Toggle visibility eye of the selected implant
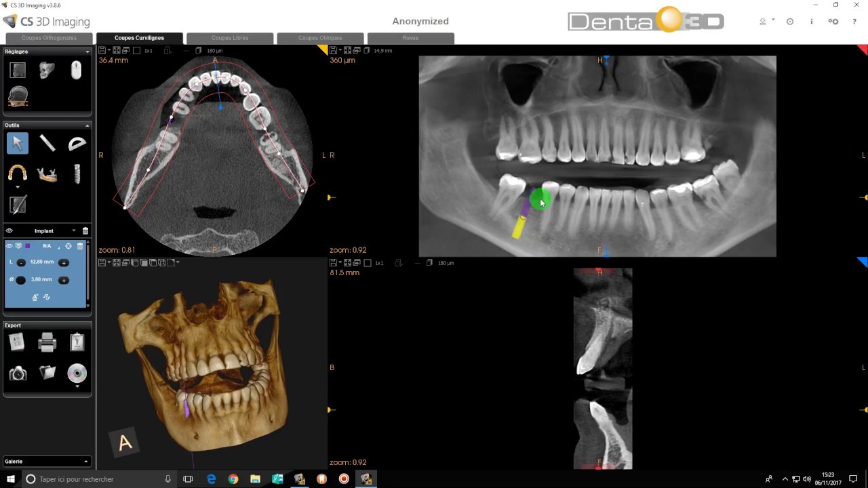This screenshot has height=488, width=868. coord(9,246)
